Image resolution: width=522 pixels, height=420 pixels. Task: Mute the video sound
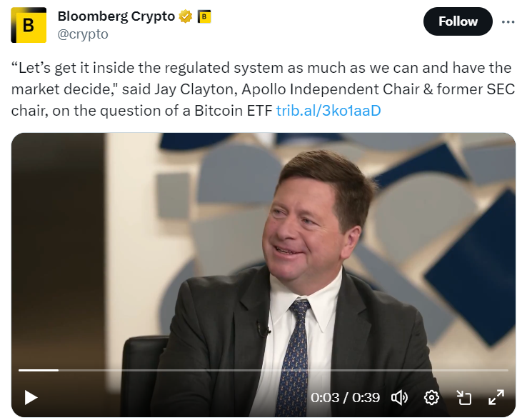tap(400, 397)
